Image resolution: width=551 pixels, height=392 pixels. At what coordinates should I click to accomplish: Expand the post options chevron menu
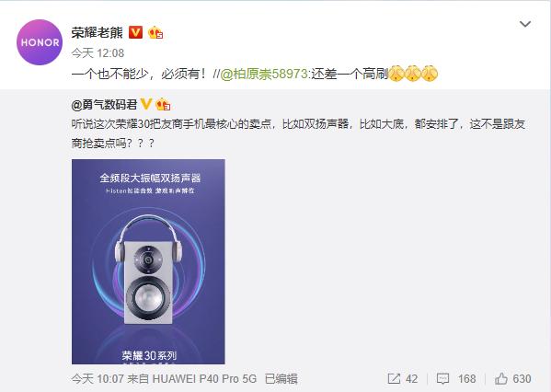(525, 24)
